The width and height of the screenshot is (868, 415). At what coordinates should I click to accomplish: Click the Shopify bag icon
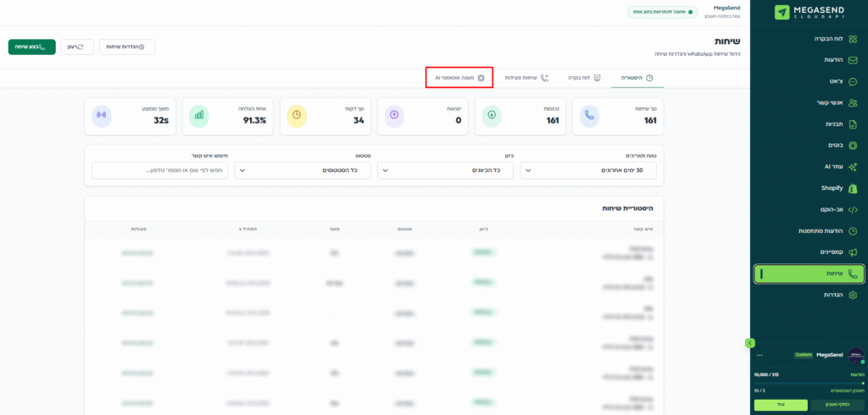(x=853, y=188)
